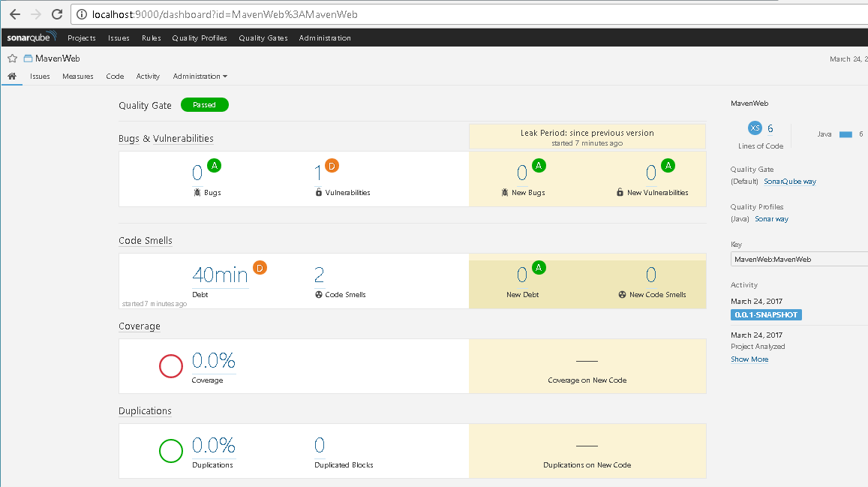Click the blue Java language bar
The height and width of the screenshot is (487, 868).
click(x=845, y=134)
